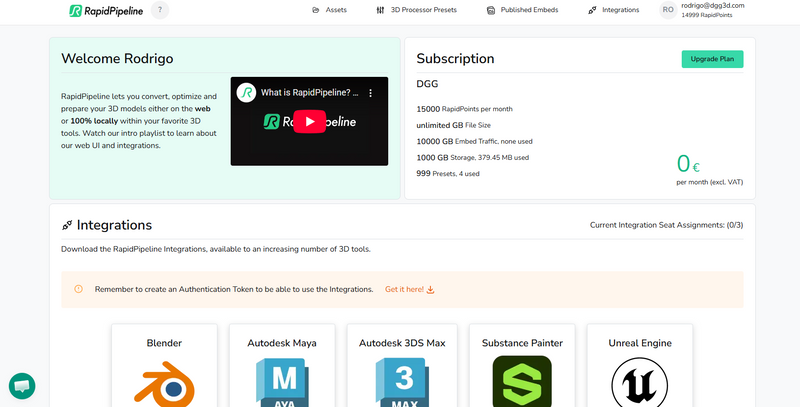The image size is (800, 407).
Task: Click Current Integration Seat Assignments: (0/3)
Action: coord(666,225)
